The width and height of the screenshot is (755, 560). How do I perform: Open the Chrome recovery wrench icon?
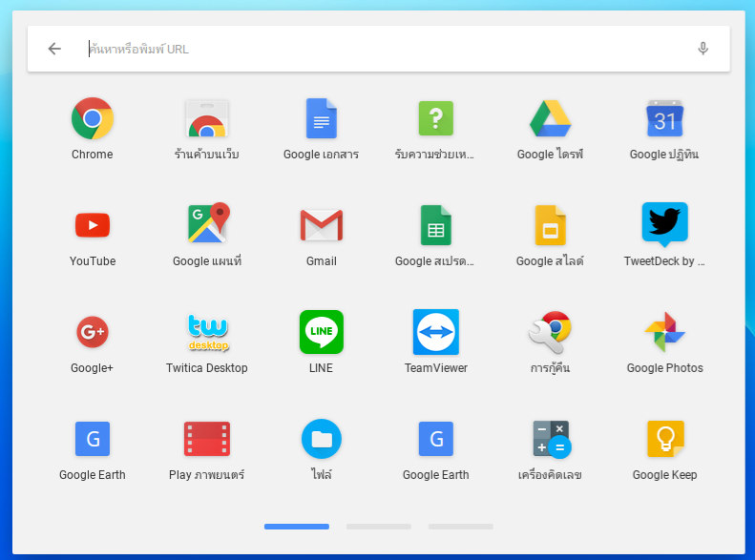[550, 332]
